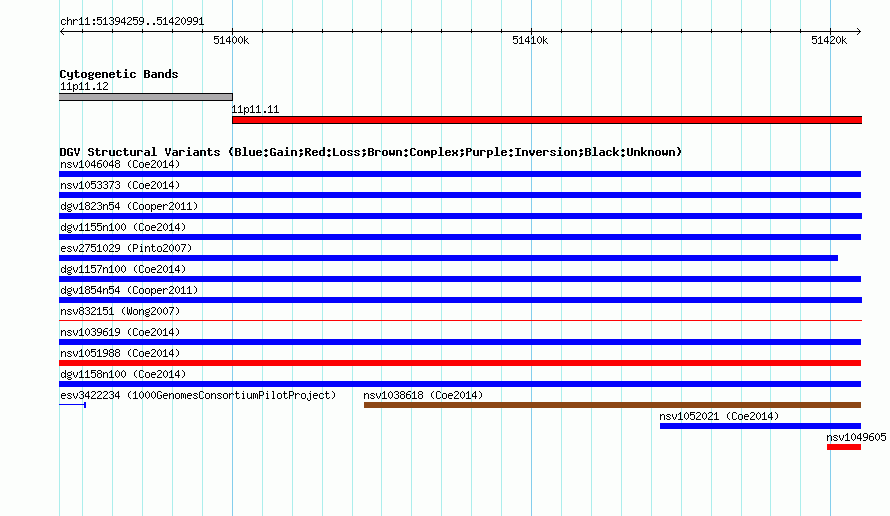The width and height of the screenshot is (890, 516).
Task: Select the blue bar under nsv1046048
Action: click(460, 174)
